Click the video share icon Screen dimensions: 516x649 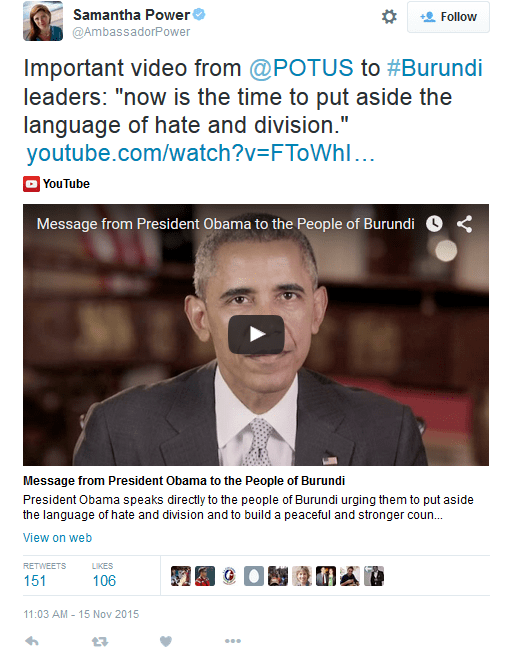click(464, 224)
